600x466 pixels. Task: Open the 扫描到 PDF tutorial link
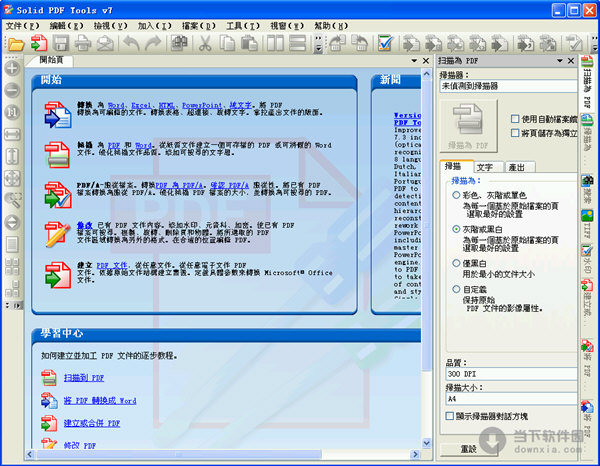tap(84, 378)
